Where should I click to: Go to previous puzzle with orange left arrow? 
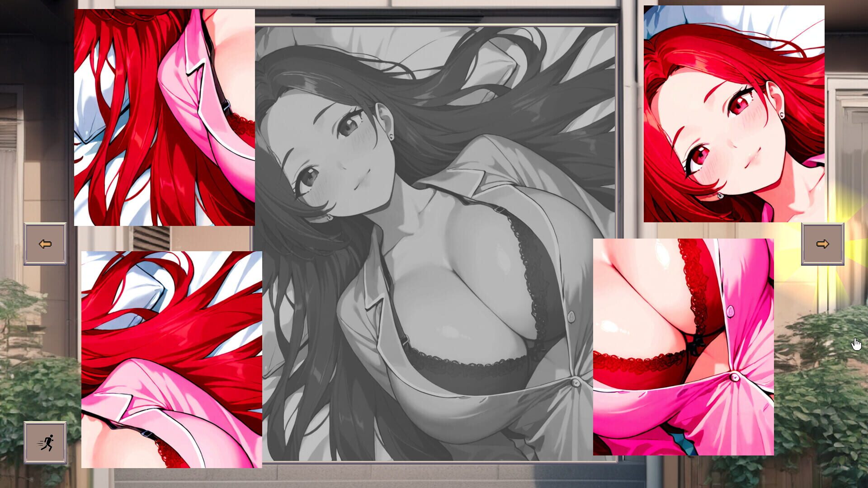(x=45, y=244)
